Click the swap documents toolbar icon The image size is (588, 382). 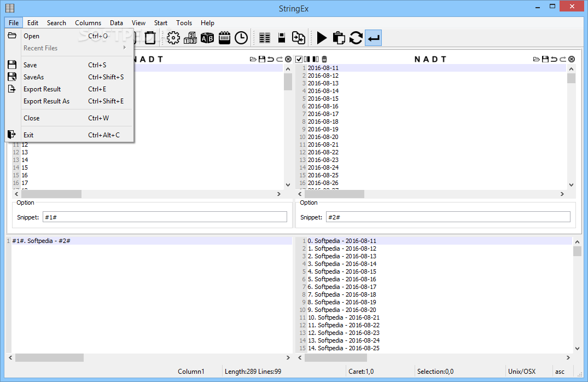(x=299, y=38)
